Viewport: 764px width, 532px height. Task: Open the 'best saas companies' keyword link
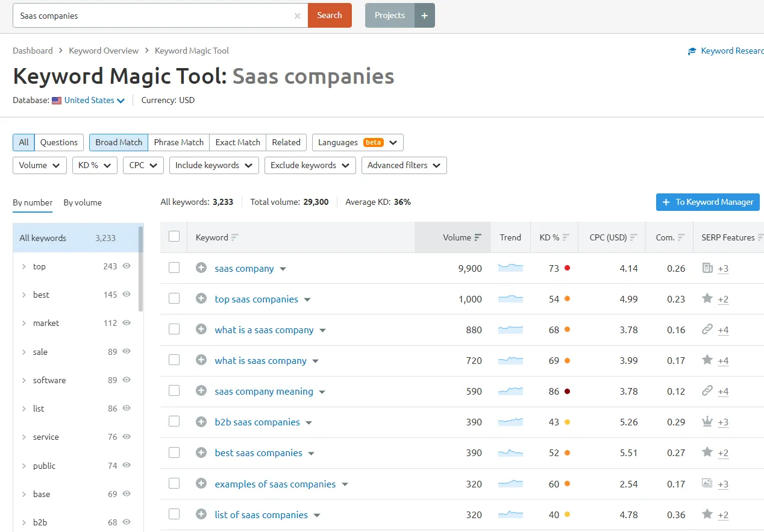(x=258, y=453)
